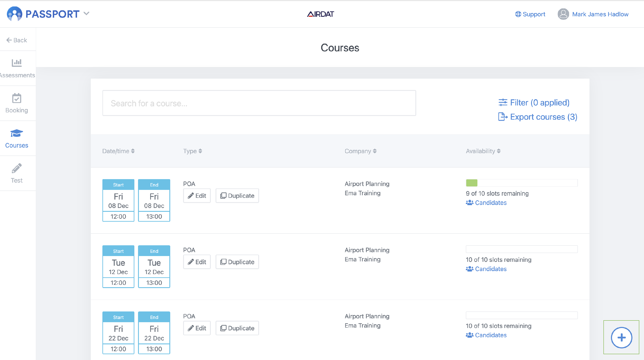The width and height of the screenshot is (644, 360).
Task: Edit the 08 Dec POA course
Action: pyautogui.click(x=197, y=196)
